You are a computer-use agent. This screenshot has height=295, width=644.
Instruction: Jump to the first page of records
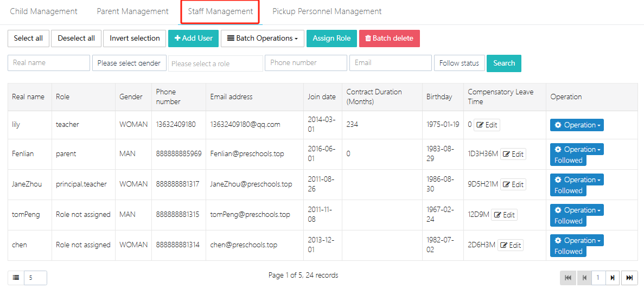(x=568, y=278)
